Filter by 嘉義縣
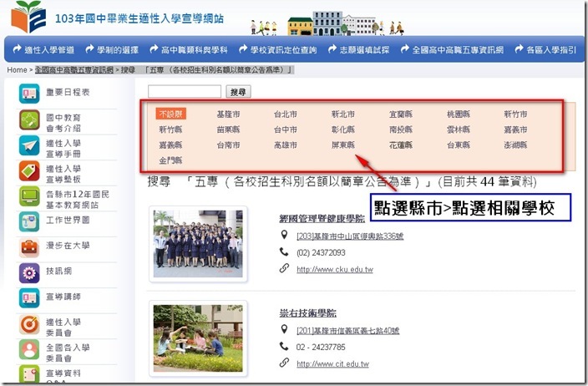 [x=170, y=145]
